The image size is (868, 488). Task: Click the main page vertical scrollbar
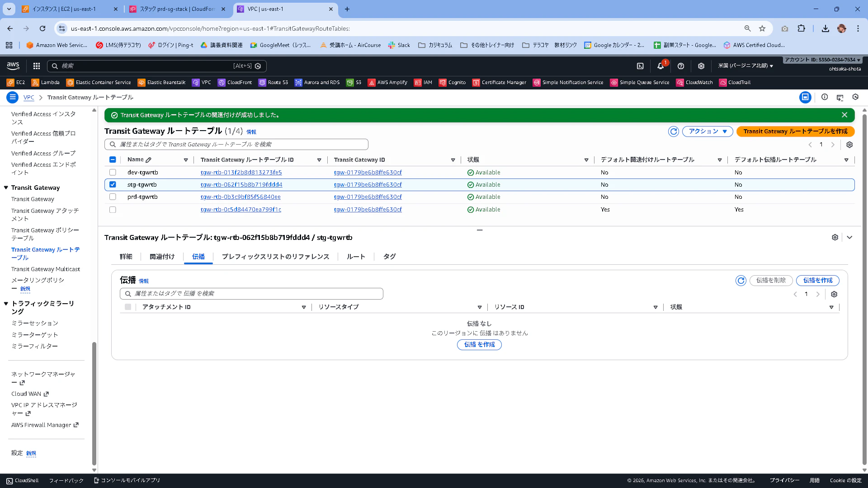(864, 289)
